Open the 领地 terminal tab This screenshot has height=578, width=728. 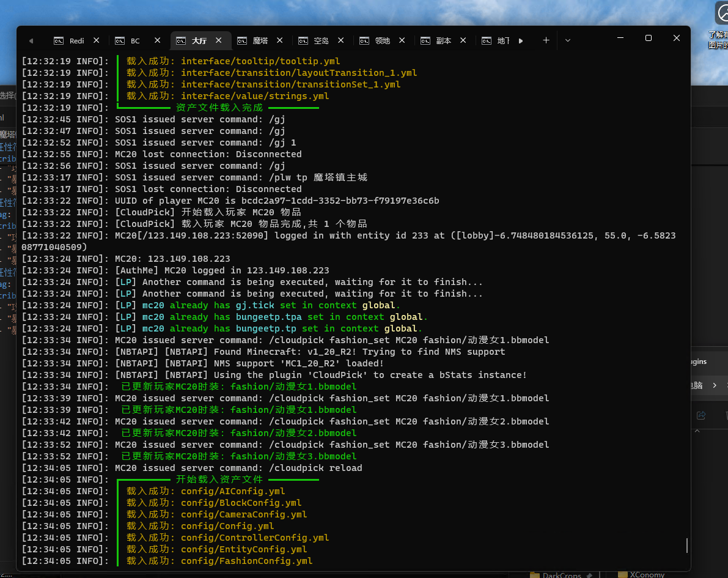382,41
